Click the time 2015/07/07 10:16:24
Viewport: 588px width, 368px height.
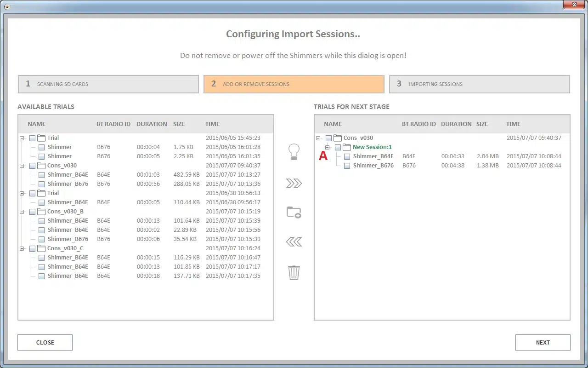click(233, 248)
